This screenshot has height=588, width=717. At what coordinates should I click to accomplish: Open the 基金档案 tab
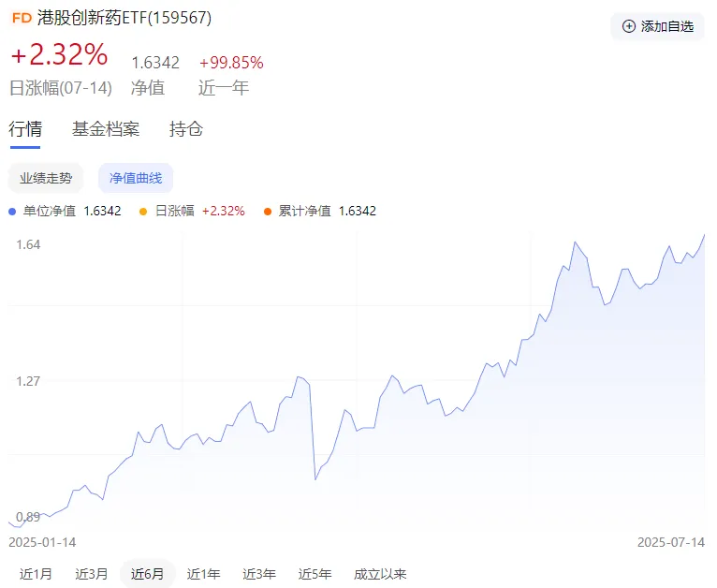[x=106, y=129]
